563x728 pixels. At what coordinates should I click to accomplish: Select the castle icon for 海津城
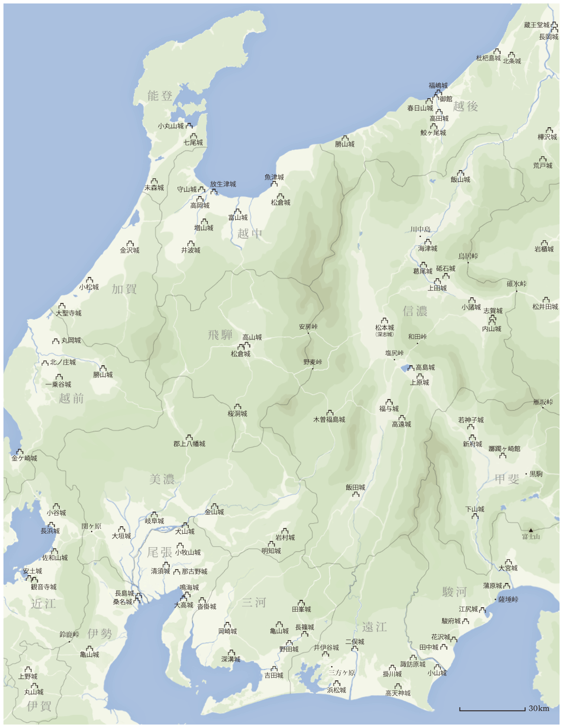(428, 242)
